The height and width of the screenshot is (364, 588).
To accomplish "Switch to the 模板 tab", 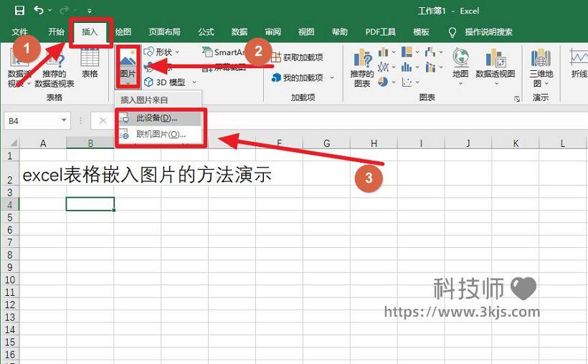I will (421, 32).
